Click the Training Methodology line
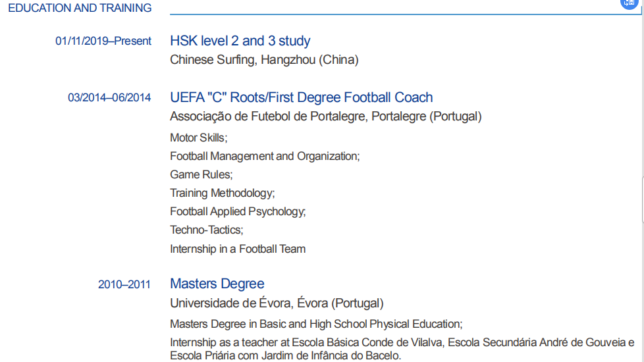Viewport: 644px width, 362px height. pyautogui.click(x=222, y=194)
